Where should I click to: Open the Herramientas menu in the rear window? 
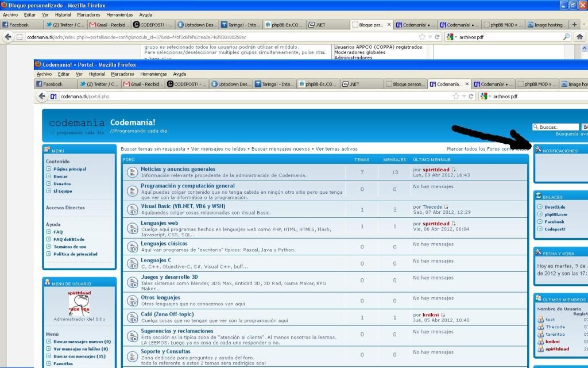point(119,15)
